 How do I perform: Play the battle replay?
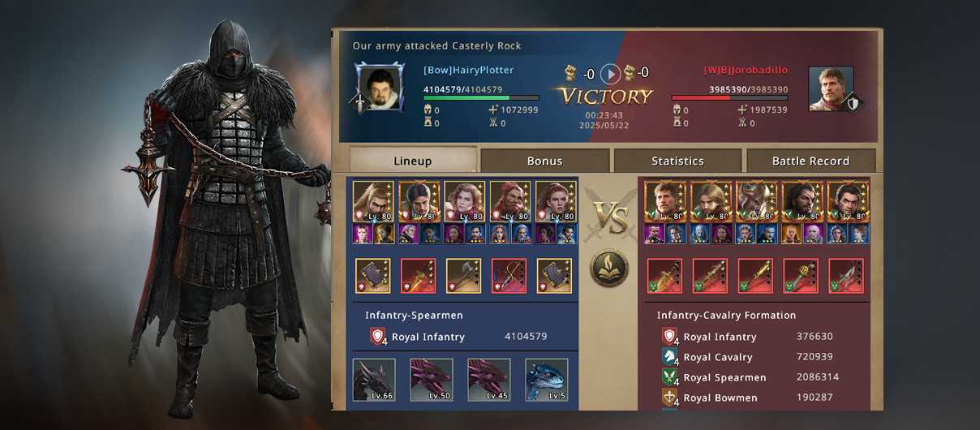610,74
